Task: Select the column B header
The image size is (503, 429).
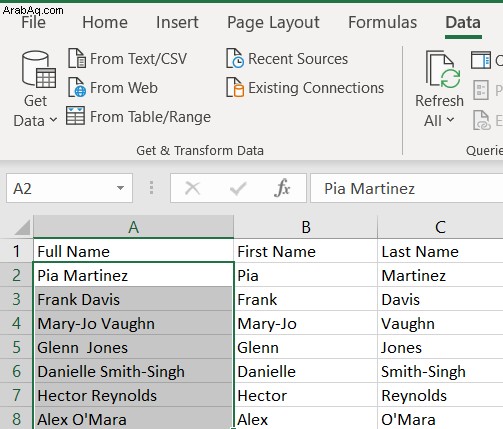Action: (x=306, y=227)
